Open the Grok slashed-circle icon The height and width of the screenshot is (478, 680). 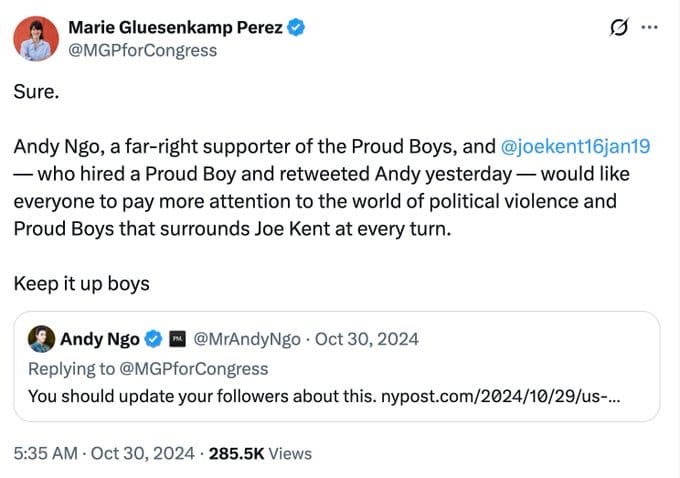pyautogui.click(x=617, y=29)
